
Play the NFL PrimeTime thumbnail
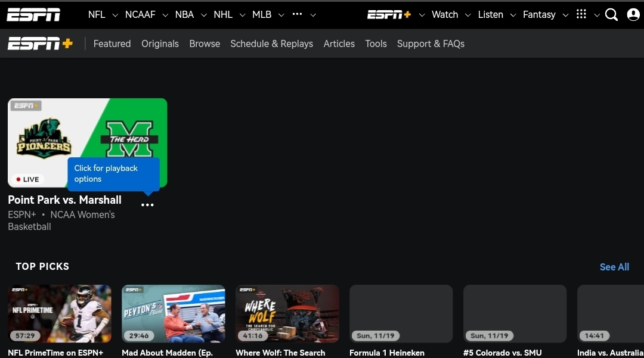click(60, 314)
